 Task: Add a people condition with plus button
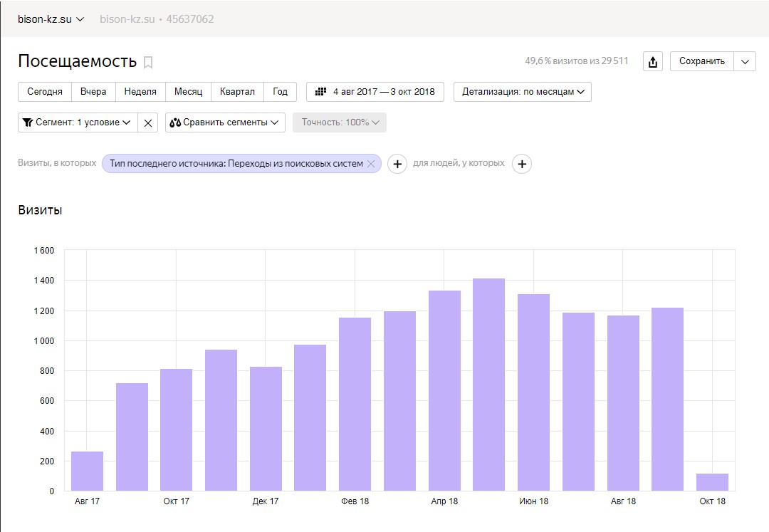point(522,164)
